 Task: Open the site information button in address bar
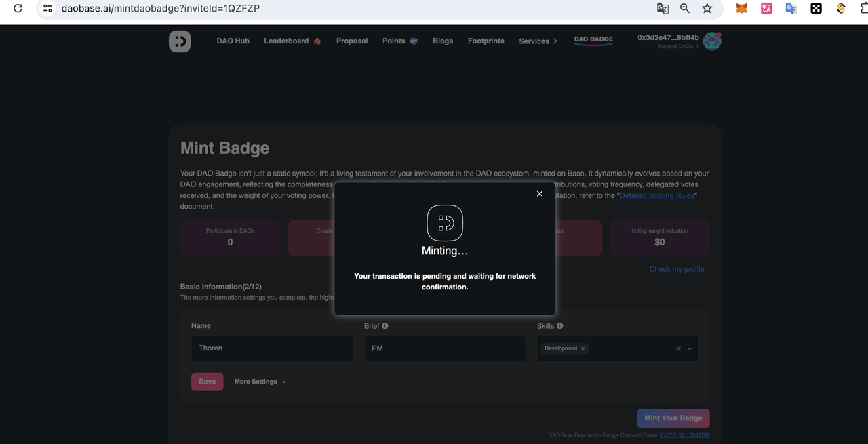coord(47,8)
